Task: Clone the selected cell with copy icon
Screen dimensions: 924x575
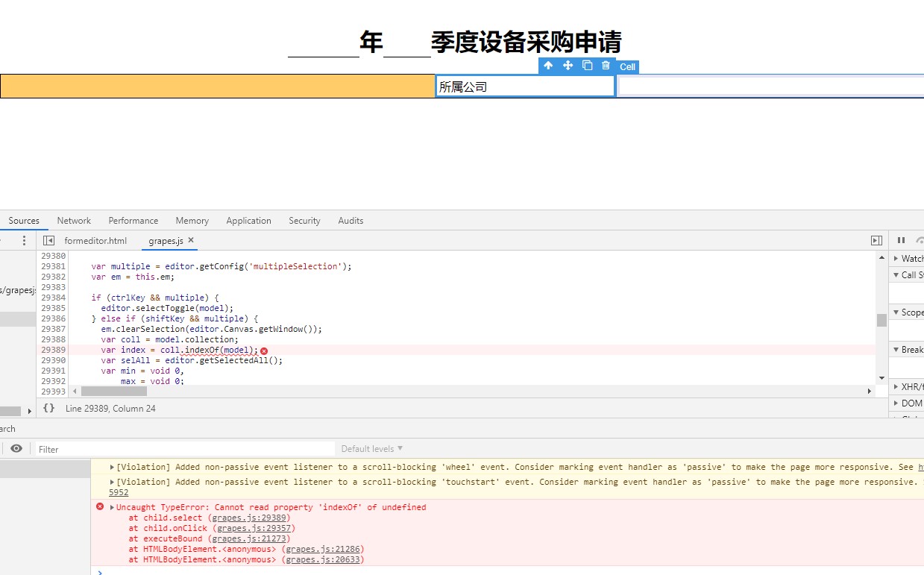Action: pos(587,66)
